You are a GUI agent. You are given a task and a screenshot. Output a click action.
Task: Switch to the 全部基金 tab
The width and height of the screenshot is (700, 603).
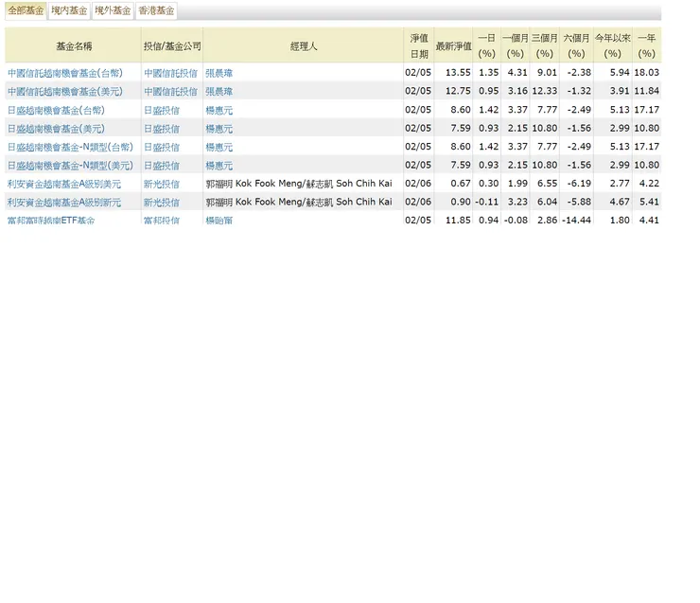(x=26, y=10)
